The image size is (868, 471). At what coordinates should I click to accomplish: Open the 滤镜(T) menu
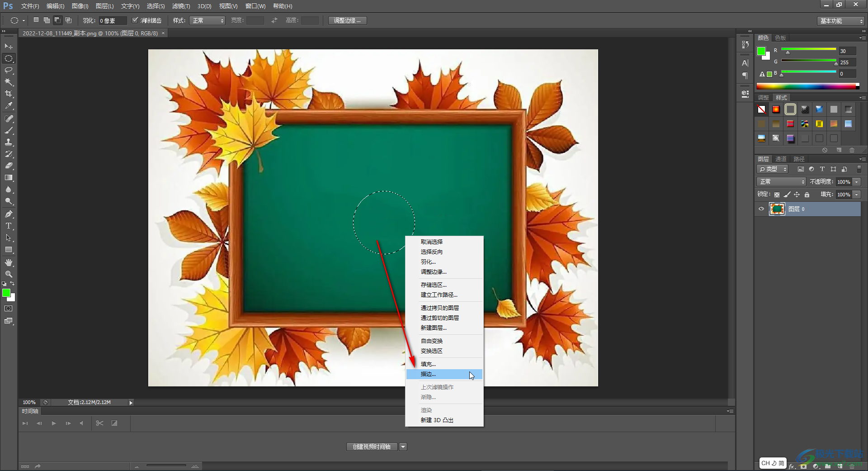click(x=181, y=6)
